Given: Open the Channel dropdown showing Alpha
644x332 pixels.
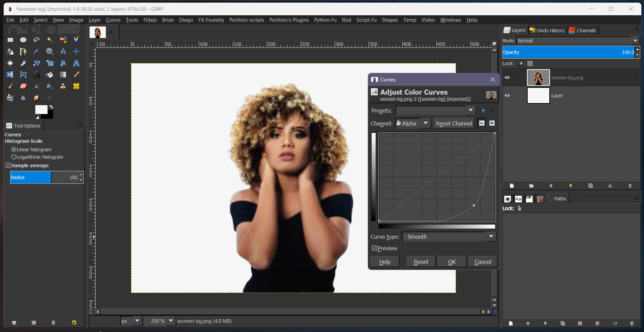Looking at the screenshot, I should click(425, 123).
